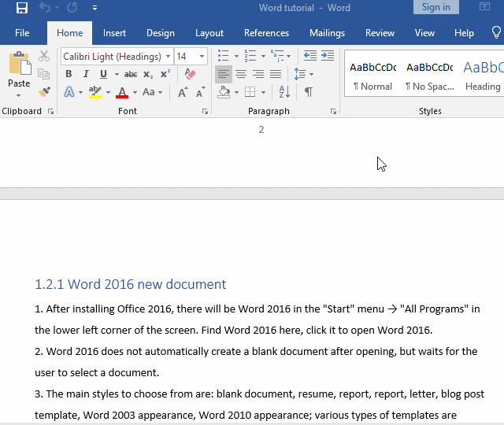Click the Tell Me lightbulb icon

tap(496, 32)
